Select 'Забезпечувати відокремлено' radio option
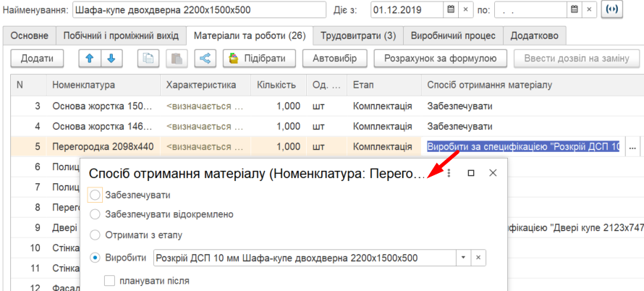This screenshot has height=291, width=644. pyautogui.click(x=96, y=214)
